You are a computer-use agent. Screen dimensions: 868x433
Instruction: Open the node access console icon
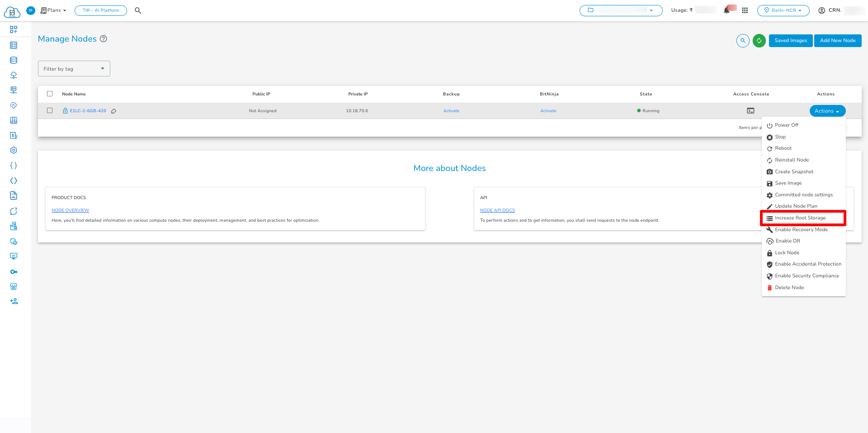click(x=750, y=111)
